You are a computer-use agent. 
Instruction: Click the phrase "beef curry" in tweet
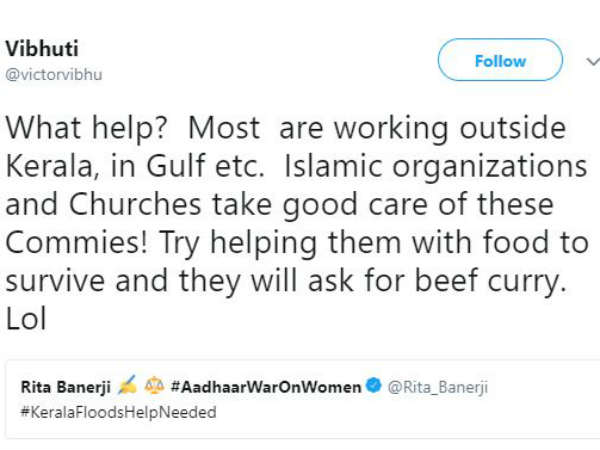490,281
